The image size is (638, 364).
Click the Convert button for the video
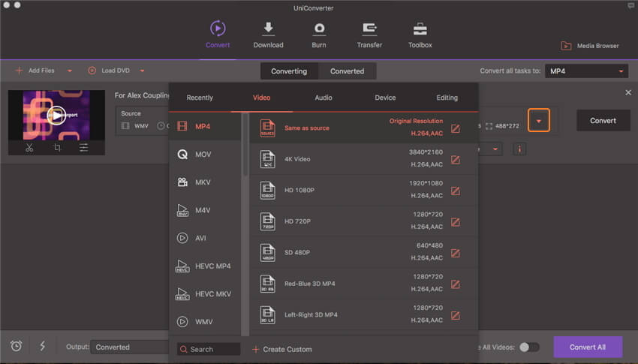tap(603, 121)
